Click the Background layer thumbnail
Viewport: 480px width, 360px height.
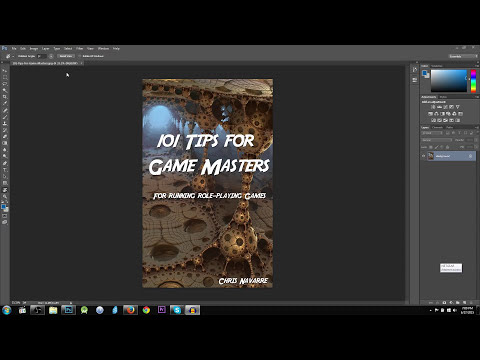pos(431,156)
